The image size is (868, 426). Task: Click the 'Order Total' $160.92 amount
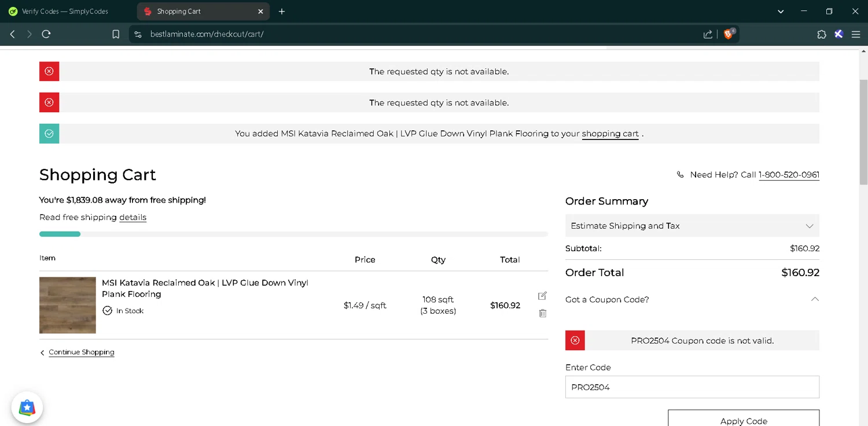(800, 273)
